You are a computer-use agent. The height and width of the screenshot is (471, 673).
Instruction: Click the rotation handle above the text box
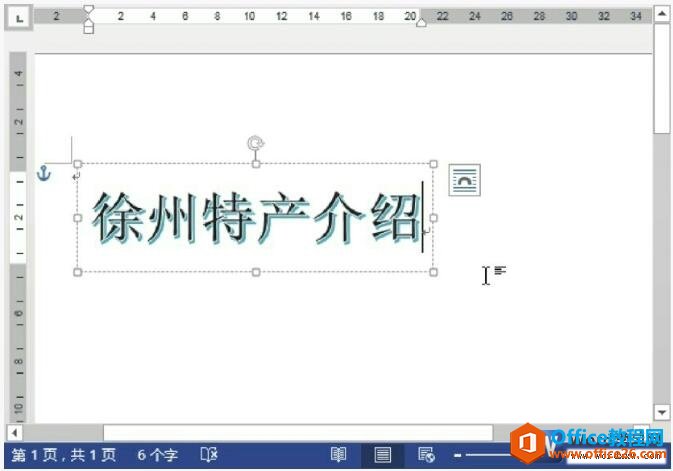[x=256, y=143]
